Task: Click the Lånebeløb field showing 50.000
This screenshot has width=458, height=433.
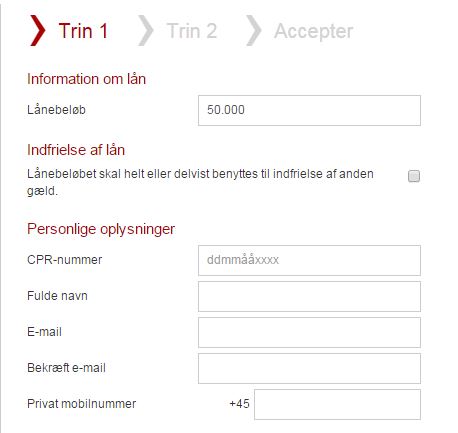Action: (x=309, y=110)
